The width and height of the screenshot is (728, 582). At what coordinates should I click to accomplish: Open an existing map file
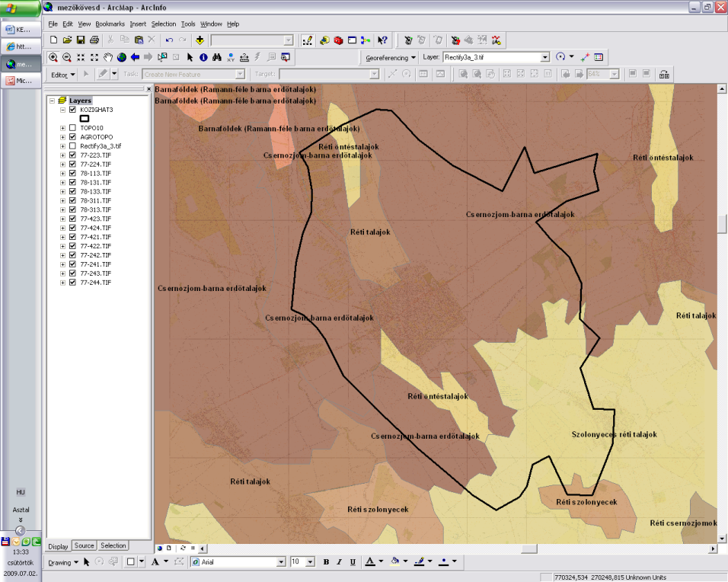coord(67,40)
